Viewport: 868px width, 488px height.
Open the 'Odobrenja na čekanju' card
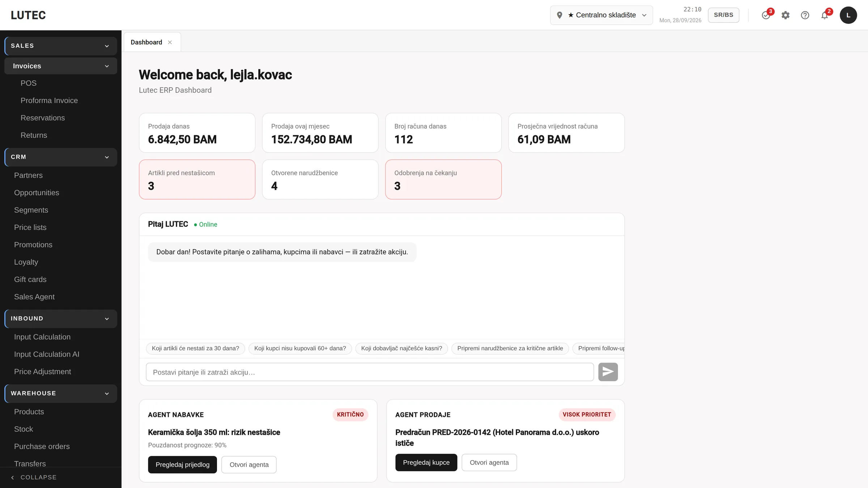(443, 179)
